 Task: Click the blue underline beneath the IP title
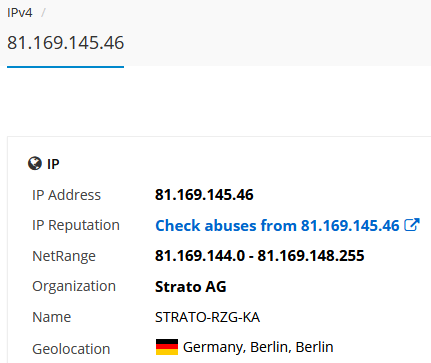tap(66, 67)
